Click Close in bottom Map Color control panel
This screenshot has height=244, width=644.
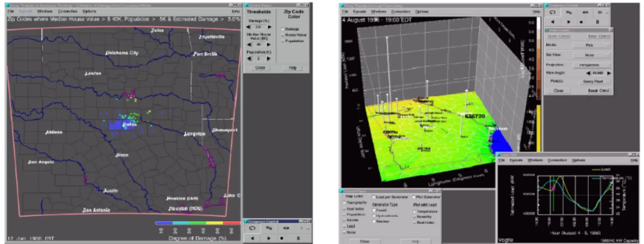coord(365,241)
